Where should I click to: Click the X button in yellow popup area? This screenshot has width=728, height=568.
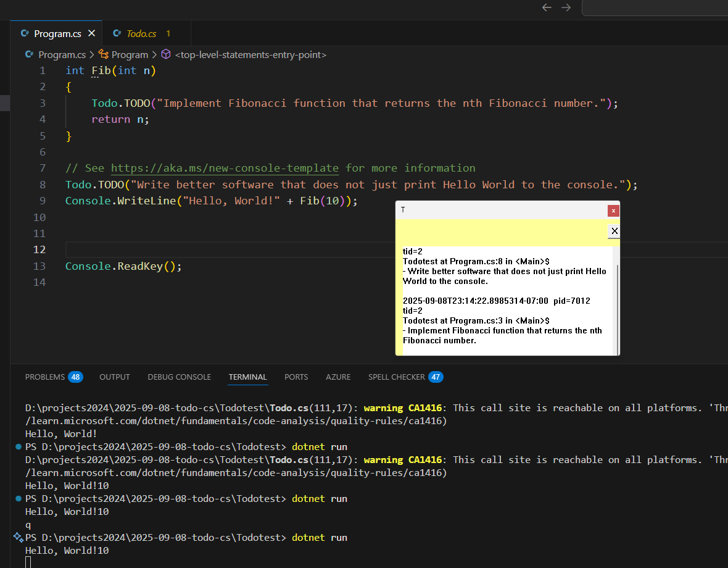[x=614, y=231]
